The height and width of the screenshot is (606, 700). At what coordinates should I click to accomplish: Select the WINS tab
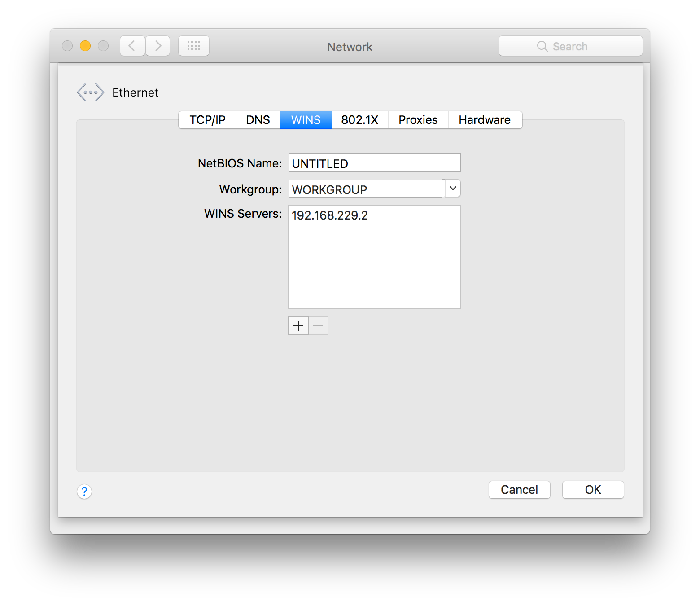[x=306, y=120]
